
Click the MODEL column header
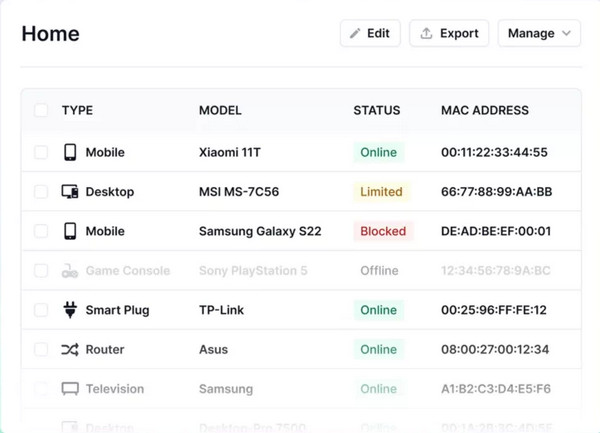coord(220,110)
